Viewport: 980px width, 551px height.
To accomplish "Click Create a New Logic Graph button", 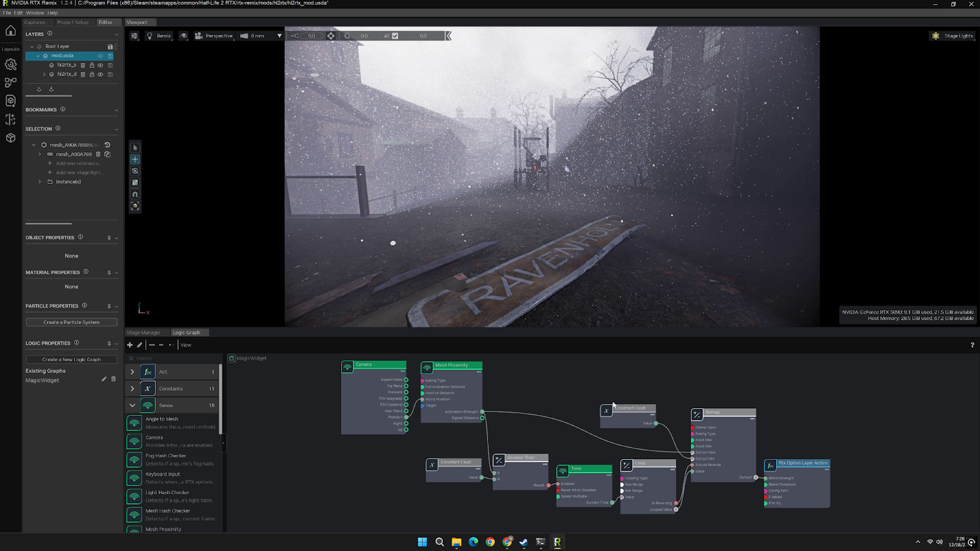I will (x=72, y=359).
